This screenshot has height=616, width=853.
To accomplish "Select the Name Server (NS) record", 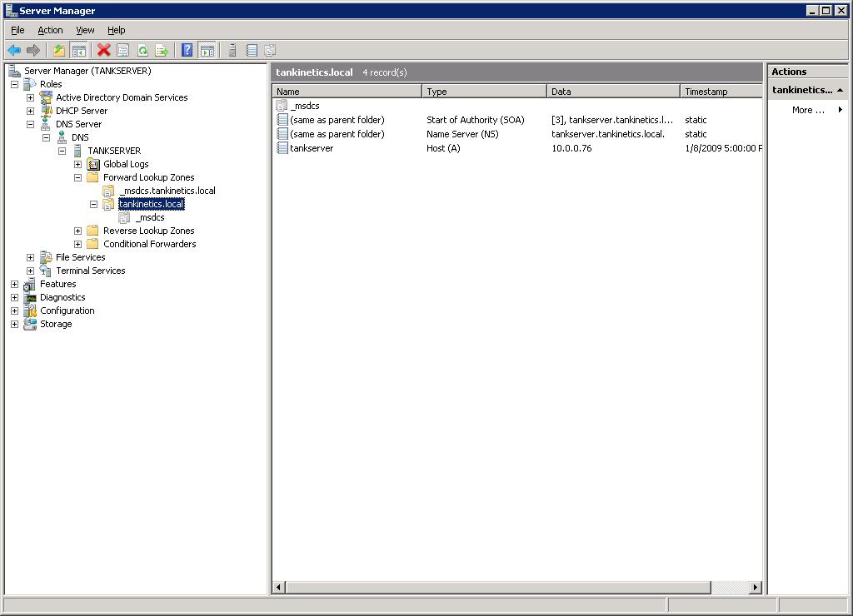I will (516, 134).
